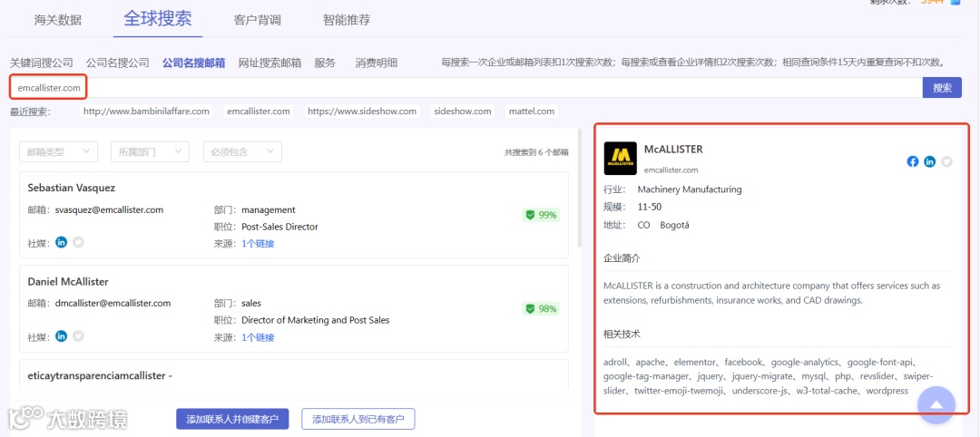Click the emcallister.com domain under McALLISTER
Viewport: 980px width, 437px height.
[671, 170]
